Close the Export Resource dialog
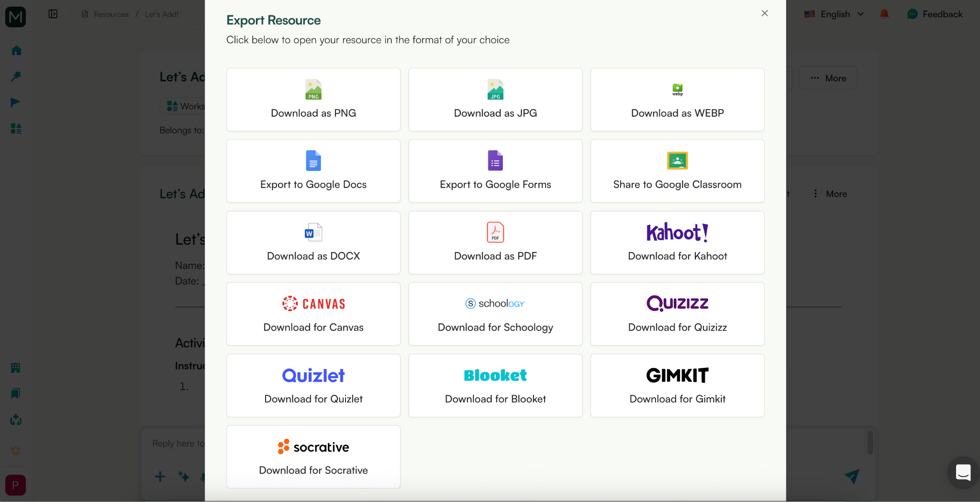This screenshot has height=502, width=980. 765,13
